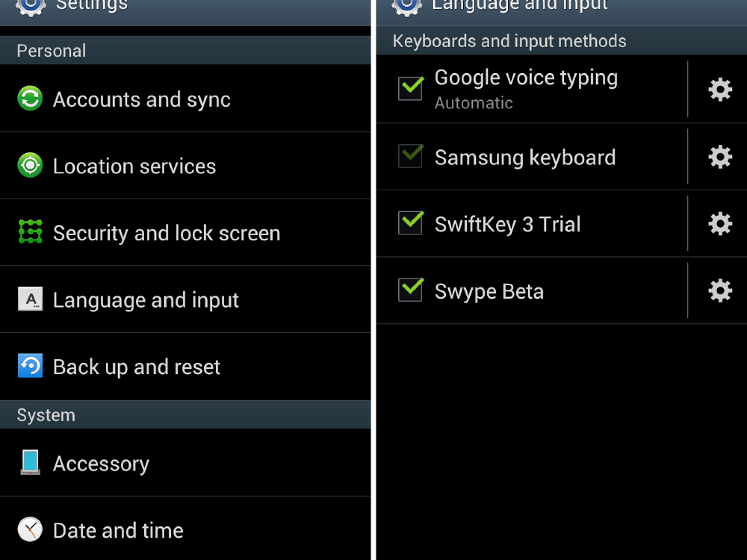Tap the Back up and reset icon
The height and width of the screenshot is (560, 747).
(30, 366)
